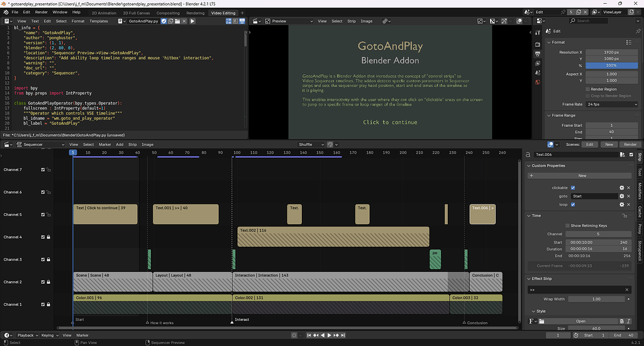This screenshot has height=346, width=644.
Task: Remove the loop custom property
Action: [628, 204]
